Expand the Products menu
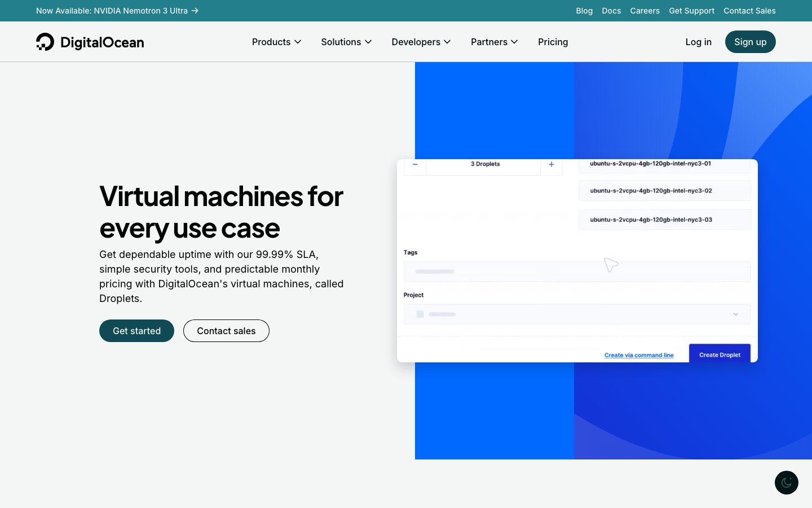 click(276, 42)
